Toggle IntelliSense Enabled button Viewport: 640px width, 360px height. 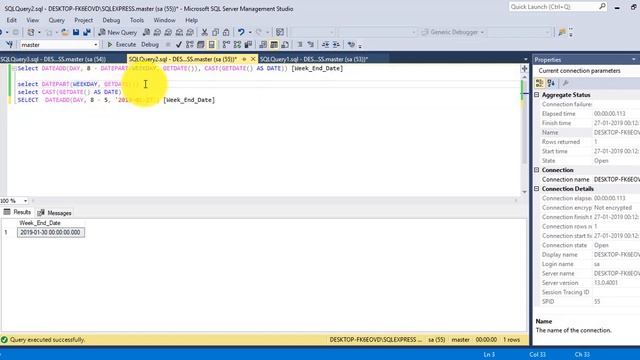(x=211, y=44)
